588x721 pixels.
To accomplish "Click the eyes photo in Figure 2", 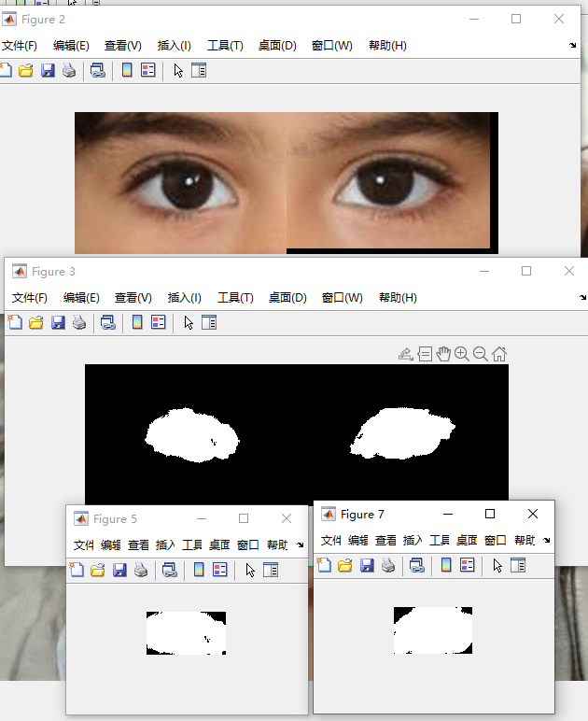I will click(x=287, y=182).
